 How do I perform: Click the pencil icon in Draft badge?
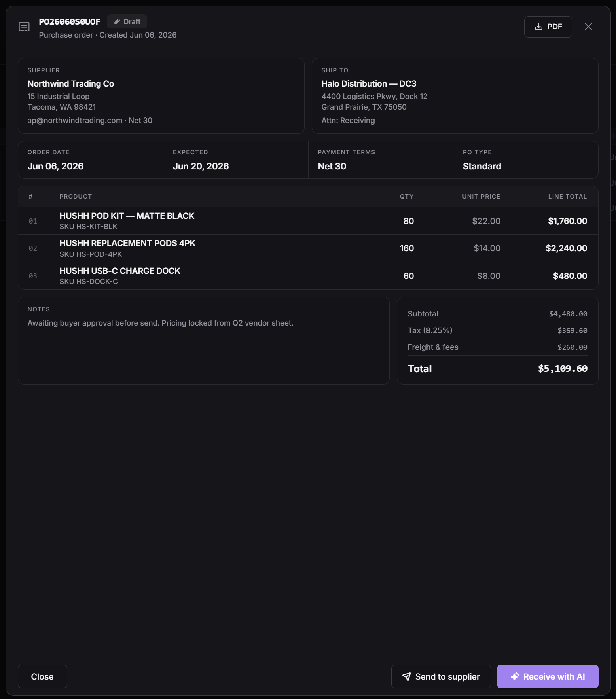pos(117,22)
